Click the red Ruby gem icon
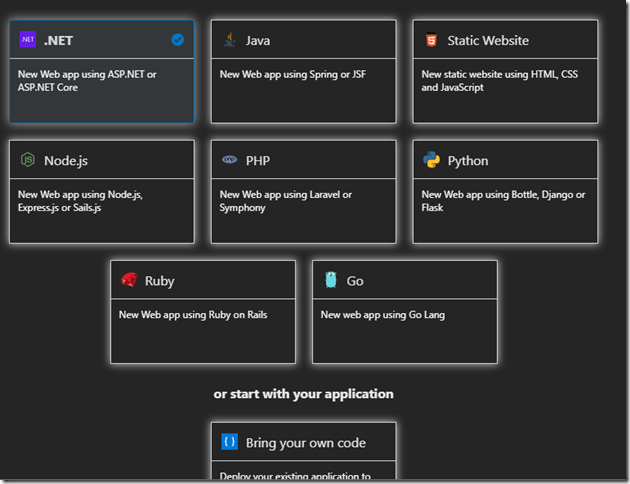This screenshot has width=630, height=484. click(x=129, y=280)
